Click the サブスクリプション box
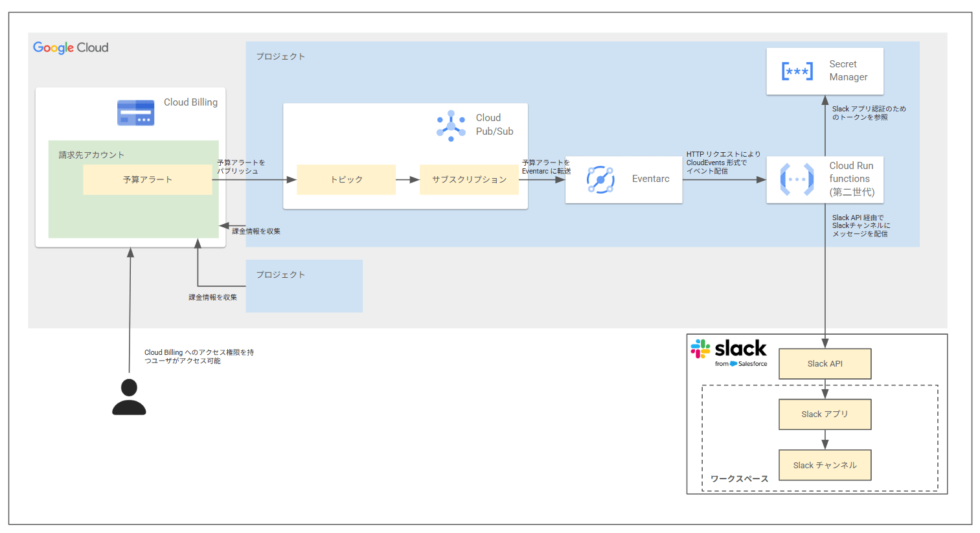Viewport: 980px width, 533px height. click(469, 179)
